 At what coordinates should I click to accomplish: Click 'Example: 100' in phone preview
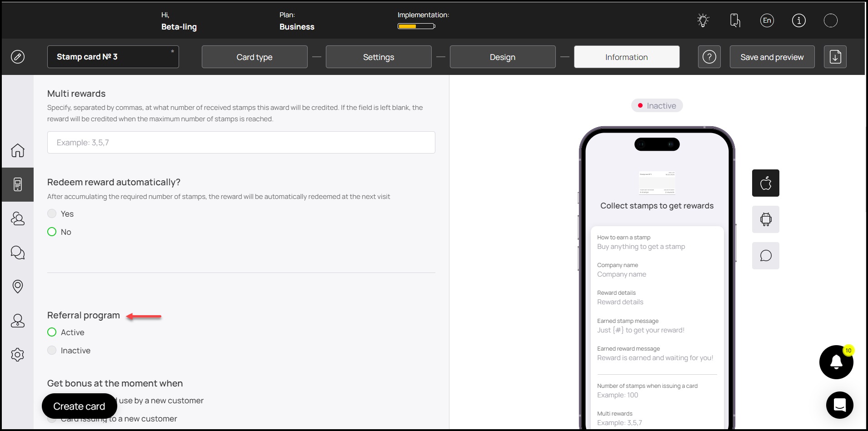tap(618, 395)
